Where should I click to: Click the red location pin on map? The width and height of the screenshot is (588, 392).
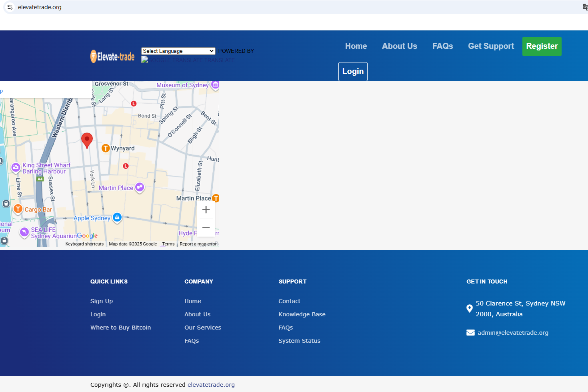[x=87, y=140]
